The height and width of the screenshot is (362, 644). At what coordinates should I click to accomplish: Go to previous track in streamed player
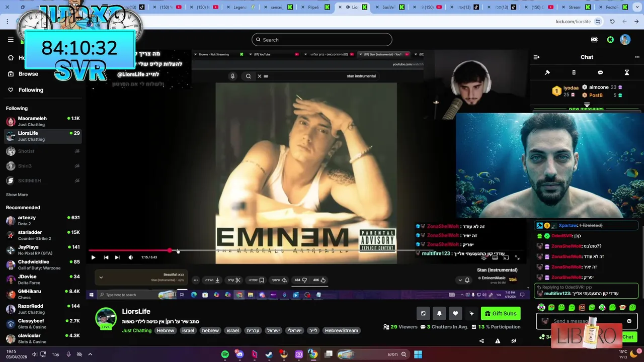106,257
